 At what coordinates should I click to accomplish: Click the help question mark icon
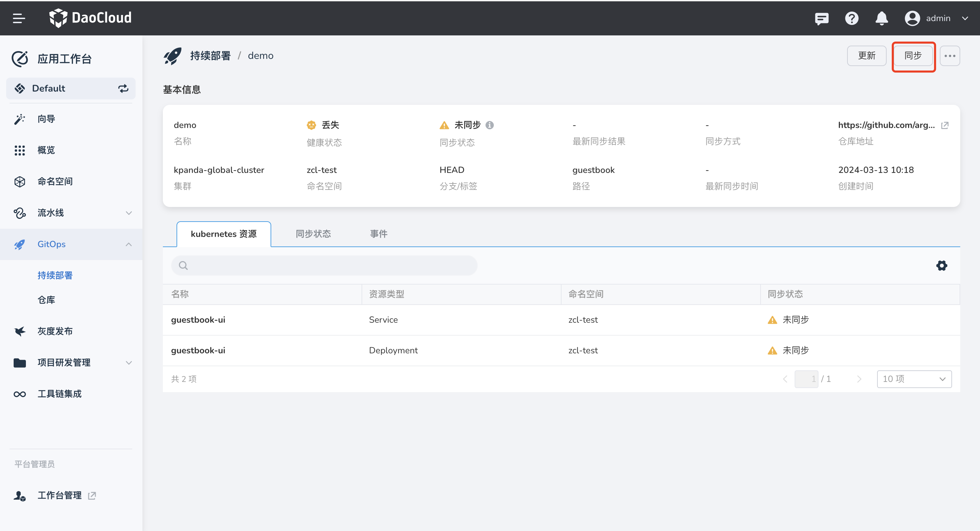click(852, 18)
